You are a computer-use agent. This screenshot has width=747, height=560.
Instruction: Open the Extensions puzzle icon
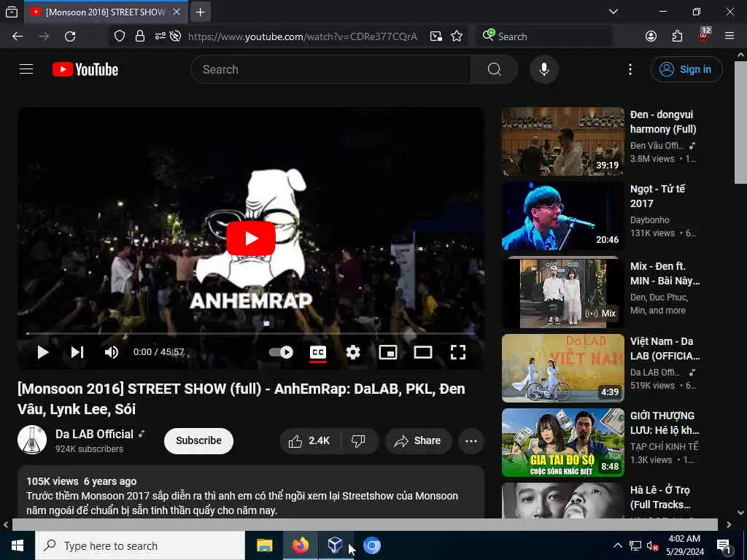677,36
